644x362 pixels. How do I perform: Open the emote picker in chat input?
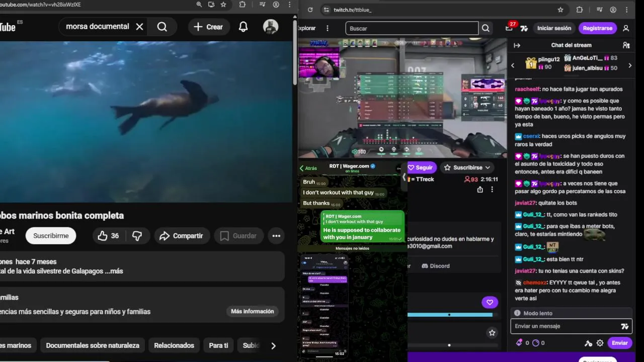click(625, 326)
